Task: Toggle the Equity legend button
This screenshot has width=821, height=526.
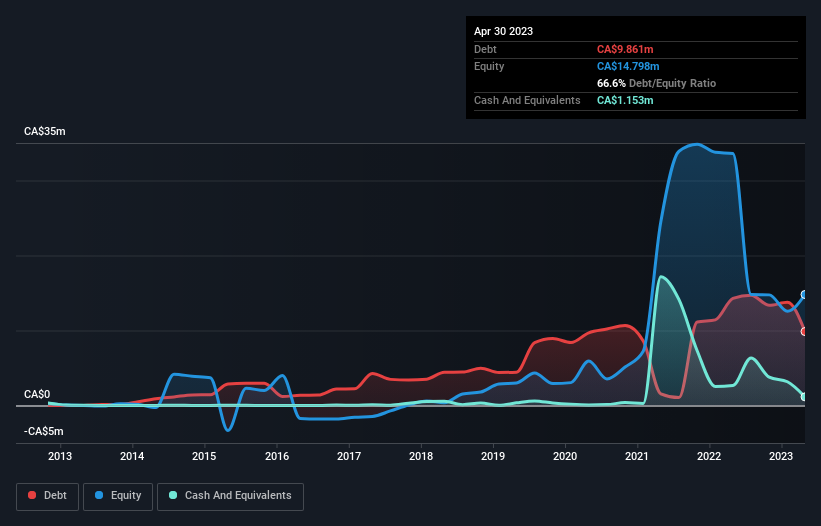Action: coord(118,496)
